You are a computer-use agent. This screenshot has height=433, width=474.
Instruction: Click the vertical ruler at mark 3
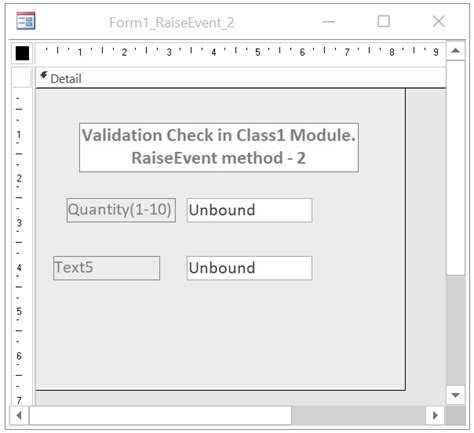(x=19, y=222)
